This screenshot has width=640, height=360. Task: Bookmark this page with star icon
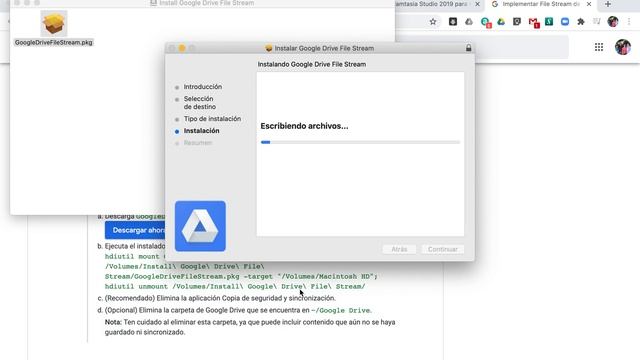click(433, 22)
